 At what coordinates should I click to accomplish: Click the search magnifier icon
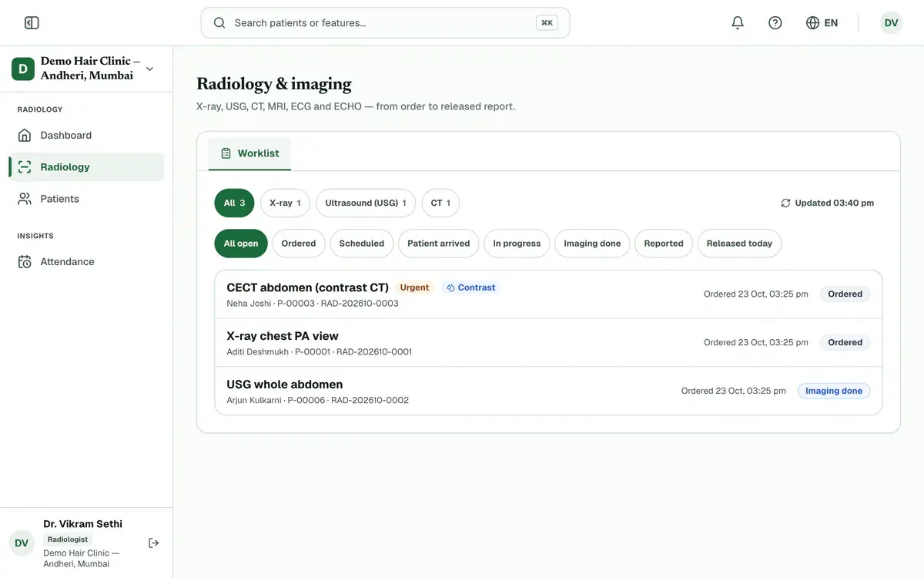[219, 23]
